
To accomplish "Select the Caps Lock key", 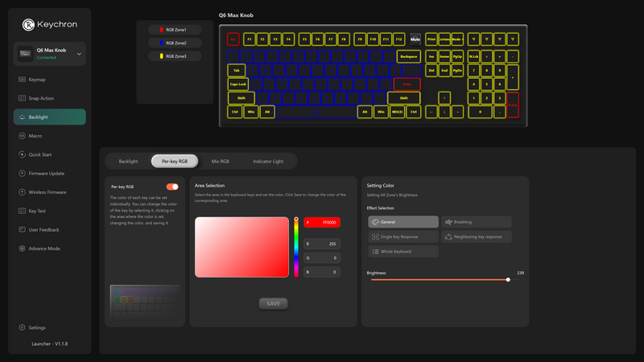I will (x=237, y=84).
